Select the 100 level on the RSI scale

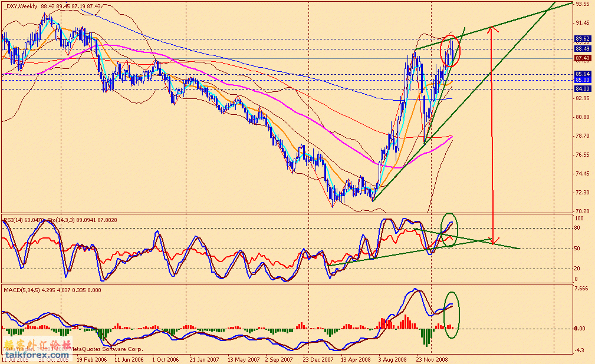tap(579, 219)
